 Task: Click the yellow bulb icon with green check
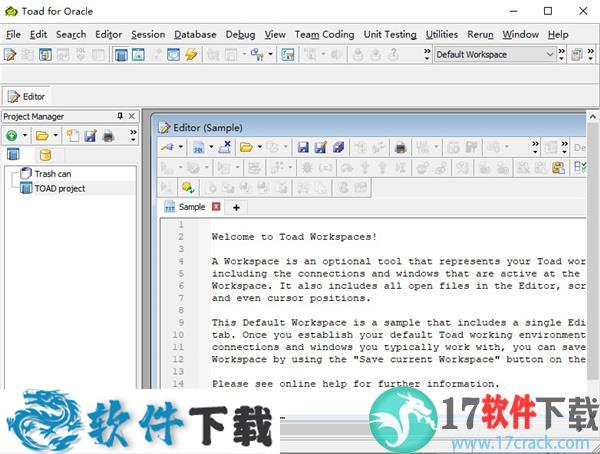tap(188, 188)
